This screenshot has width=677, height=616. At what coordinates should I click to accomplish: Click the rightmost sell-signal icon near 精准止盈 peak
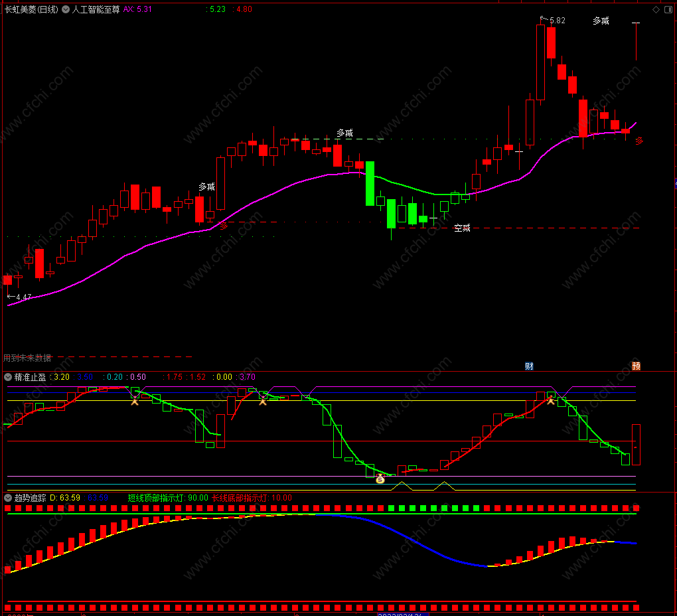550,400
